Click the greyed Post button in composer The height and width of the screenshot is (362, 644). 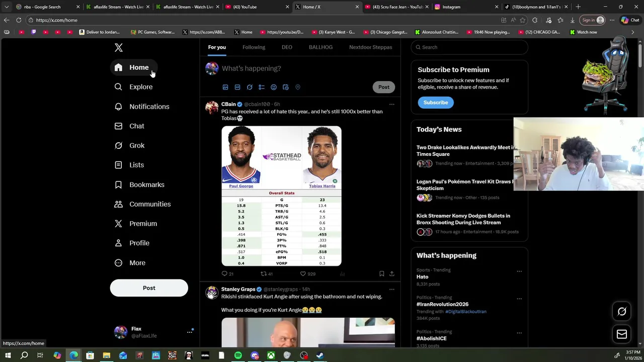point(384,87)
